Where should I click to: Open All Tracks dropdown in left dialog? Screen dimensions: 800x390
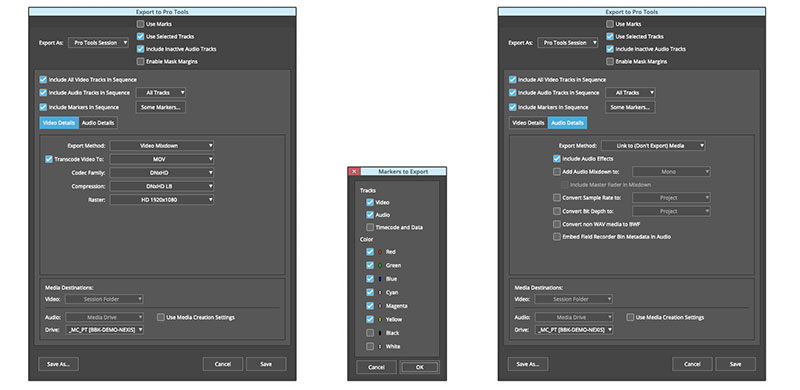(161, 93)
